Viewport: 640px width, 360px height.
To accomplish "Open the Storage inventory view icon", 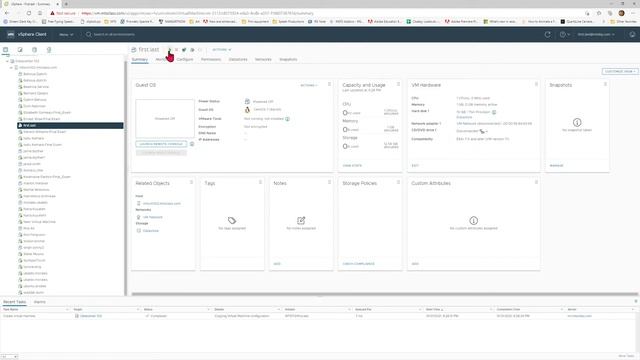I will point(34,50).
